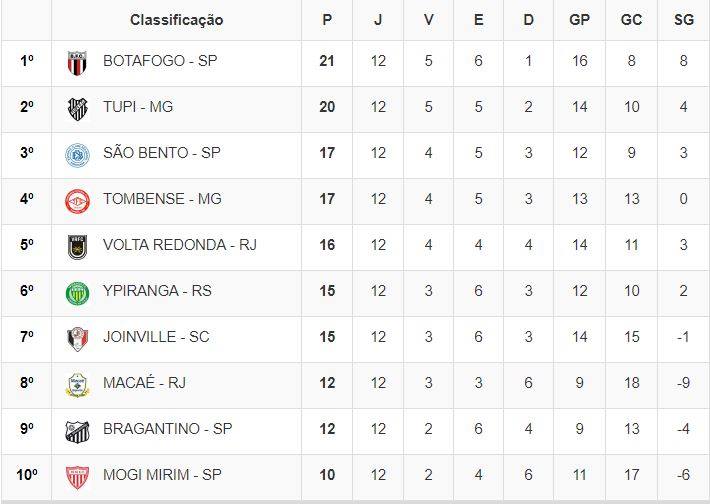Click the P points column header
This screenshot has height=504, width=710.
[x=327, y=20]
